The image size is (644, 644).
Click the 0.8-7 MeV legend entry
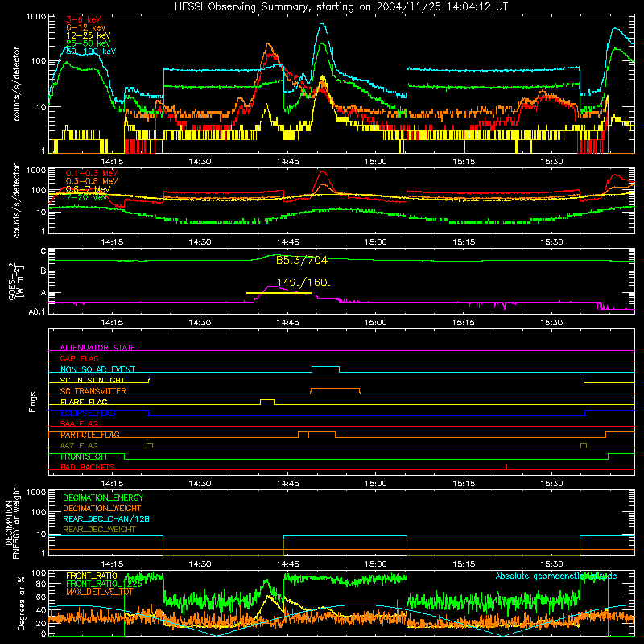pyautogui.click(x=88, y=189)
